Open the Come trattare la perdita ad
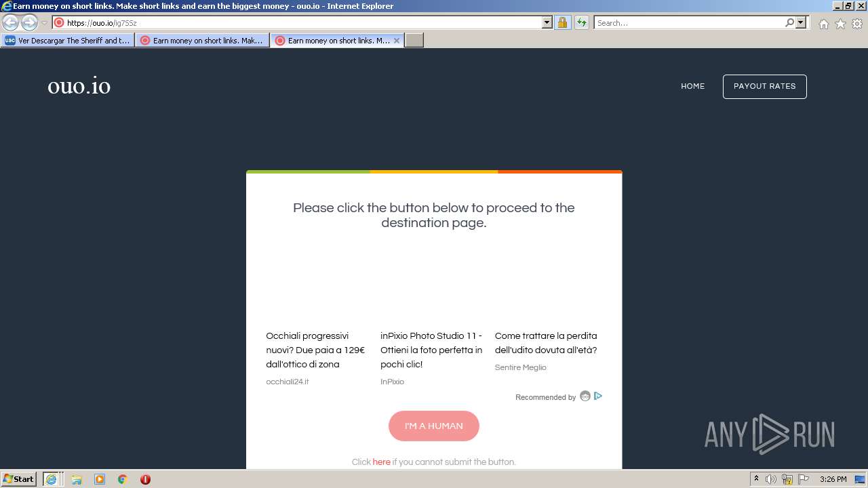Screen dimensions: 868x488 [x=546, y=343]
